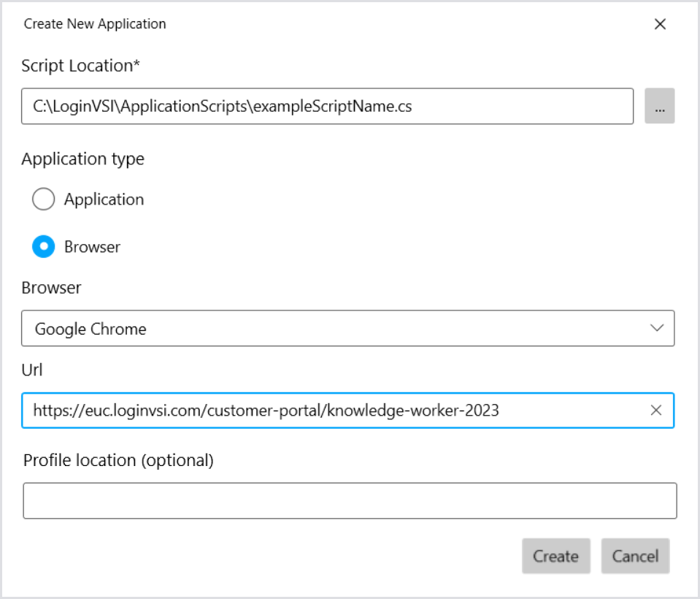Click the 'Browser' radio option label text

[x=92, y=247]
